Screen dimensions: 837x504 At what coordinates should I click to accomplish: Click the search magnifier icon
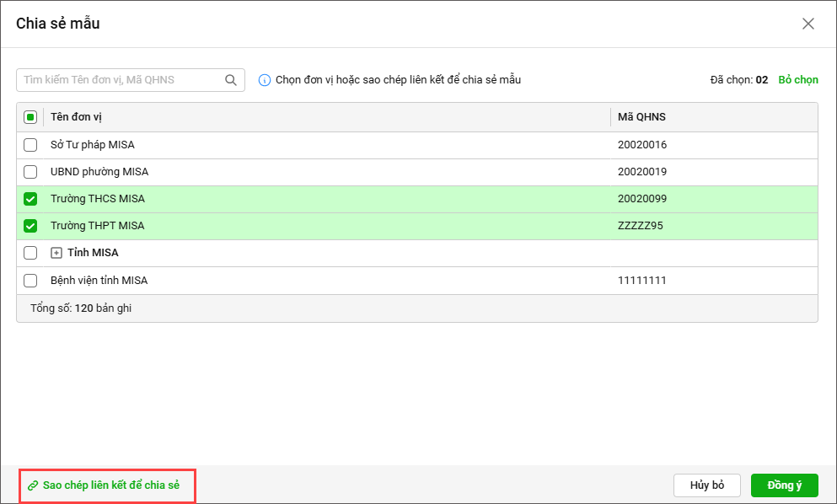click(231, 80)
